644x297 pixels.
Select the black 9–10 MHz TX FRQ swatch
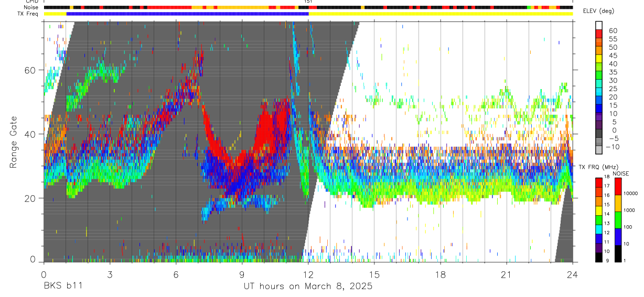click(x=599, y=257)
